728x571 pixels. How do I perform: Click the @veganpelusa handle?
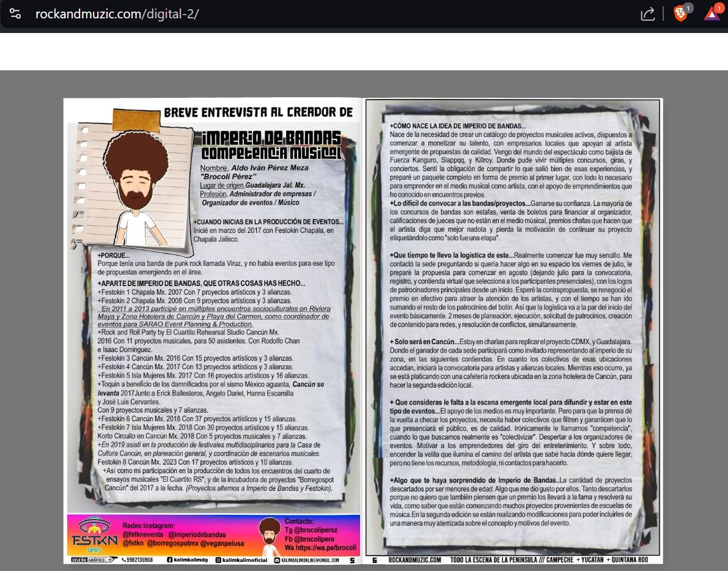[x=222, y=543]
